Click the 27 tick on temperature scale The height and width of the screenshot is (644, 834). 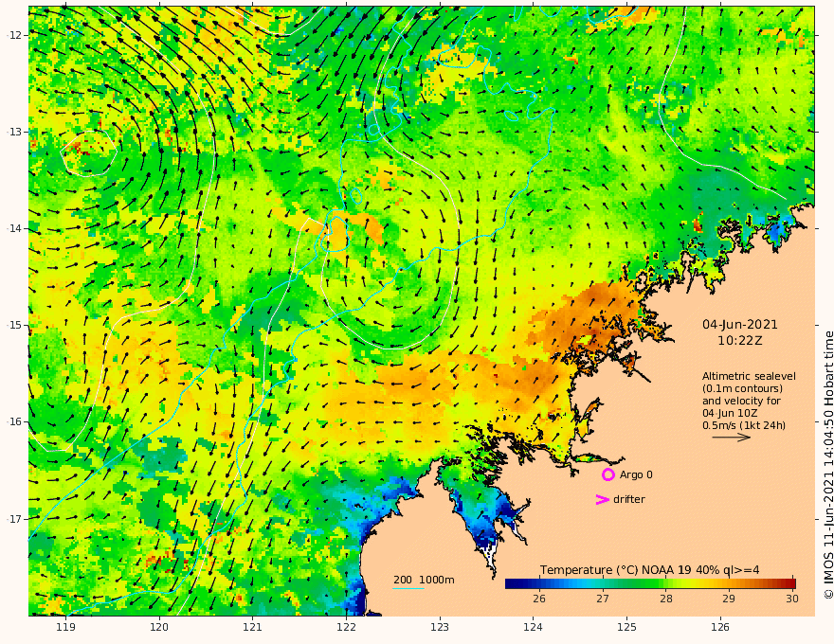602,599
